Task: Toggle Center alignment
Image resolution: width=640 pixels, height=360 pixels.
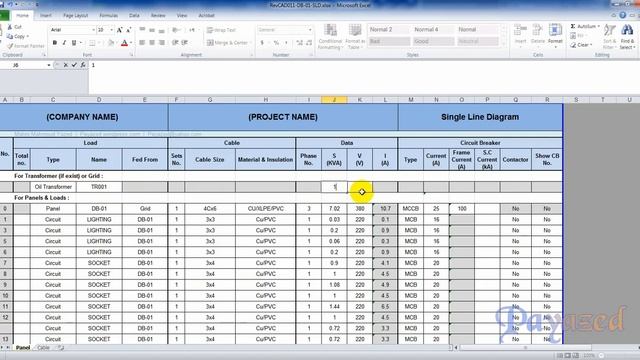Action: pos(152,42)
